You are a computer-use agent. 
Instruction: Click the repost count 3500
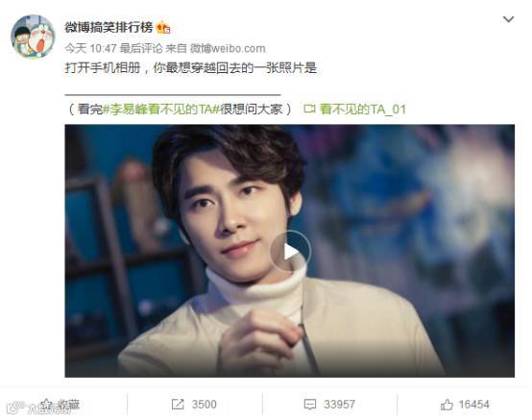[x=204, y=405]
